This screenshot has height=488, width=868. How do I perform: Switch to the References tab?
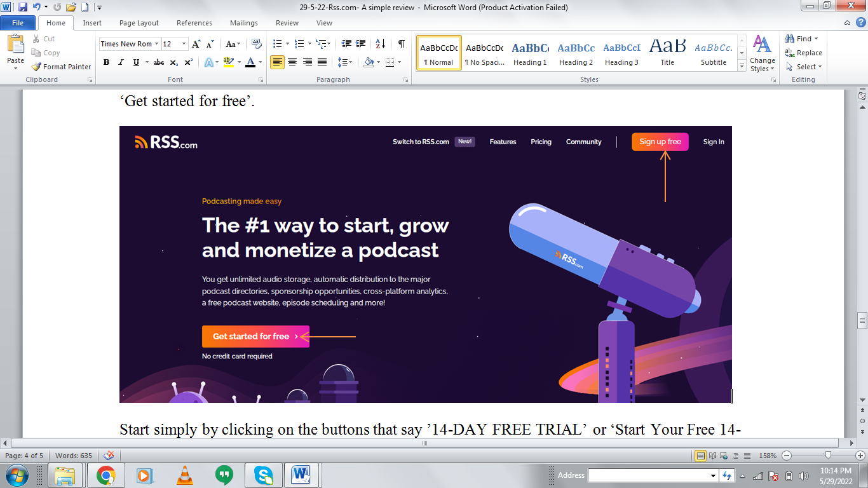194,23
